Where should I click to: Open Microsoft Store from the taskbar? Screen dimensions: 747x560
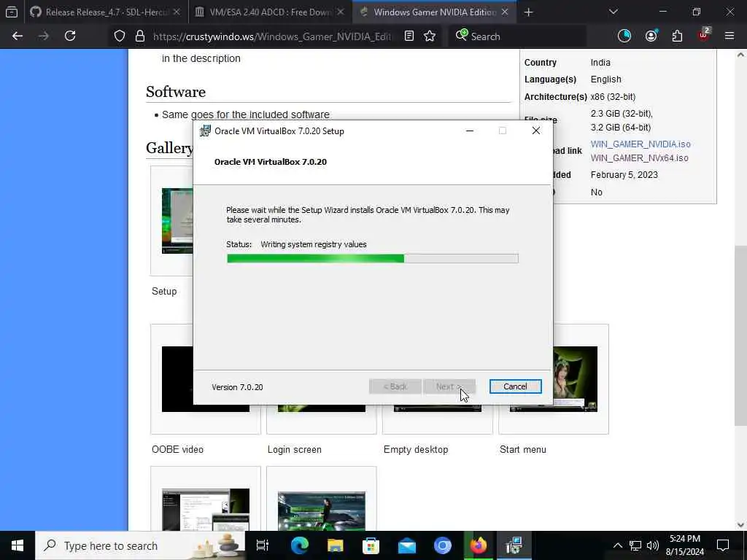click(x=371, y=545)
